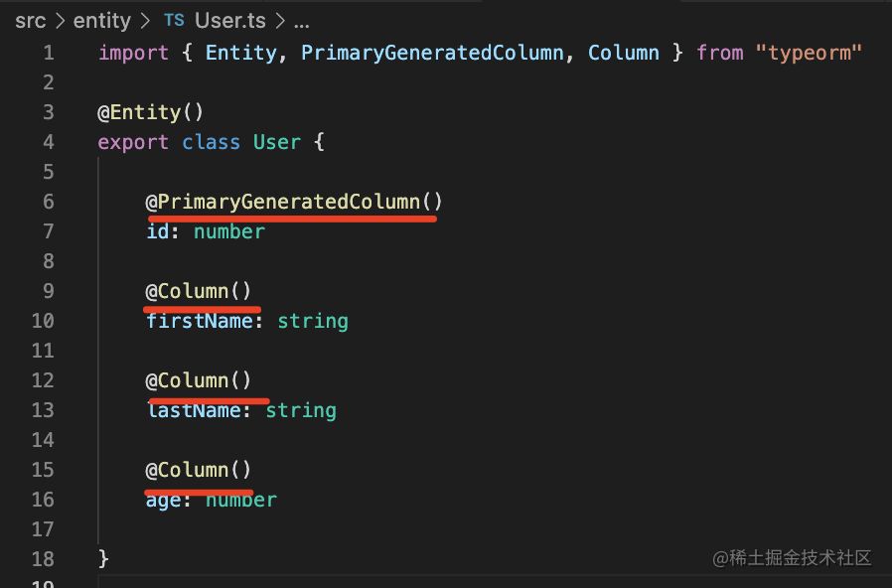Select line number 1 in the gutter
892x588 pixels.
(x=48, y=53)
